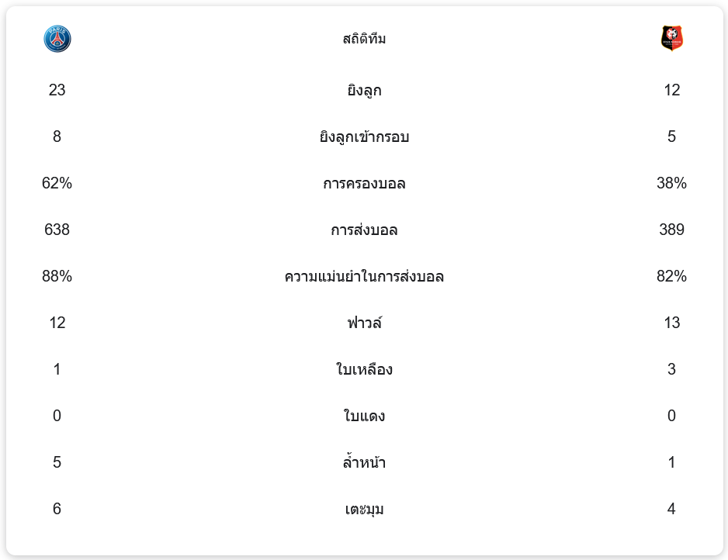Select the 638 passes value
This screenshot has width=728, height=560.
57,230
